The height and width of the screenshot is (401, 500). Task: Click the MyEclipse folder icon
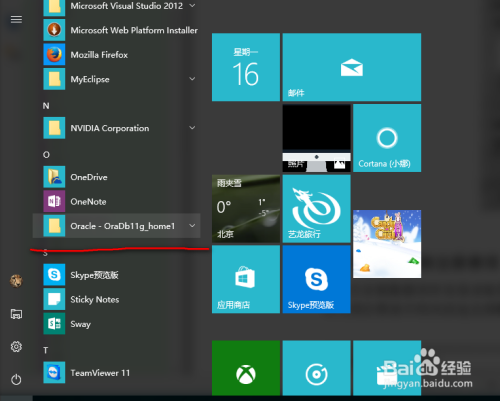54,79
